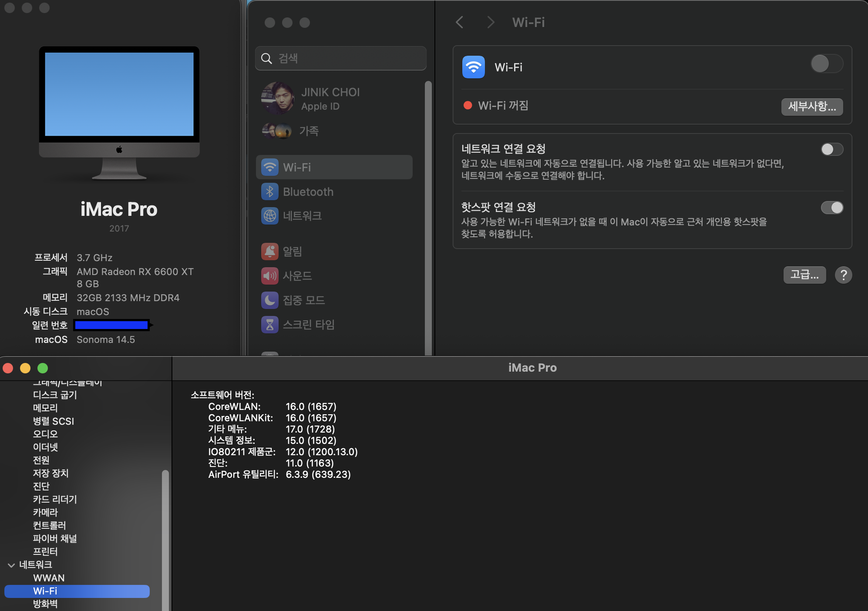The width and height of the screenshot is (868, 611).
Task: Select 방화벽 tree item
Action: (45, 604)
